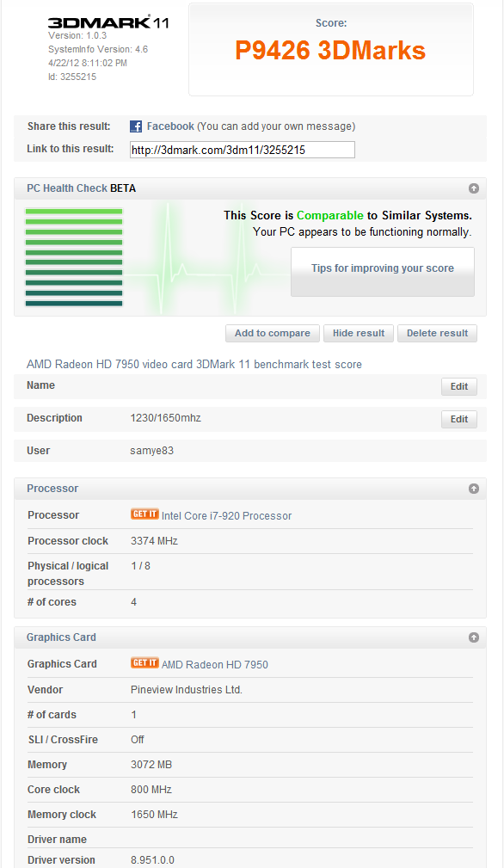
Task: Click the PC Health Check BETA header
Action: (82, 188)
